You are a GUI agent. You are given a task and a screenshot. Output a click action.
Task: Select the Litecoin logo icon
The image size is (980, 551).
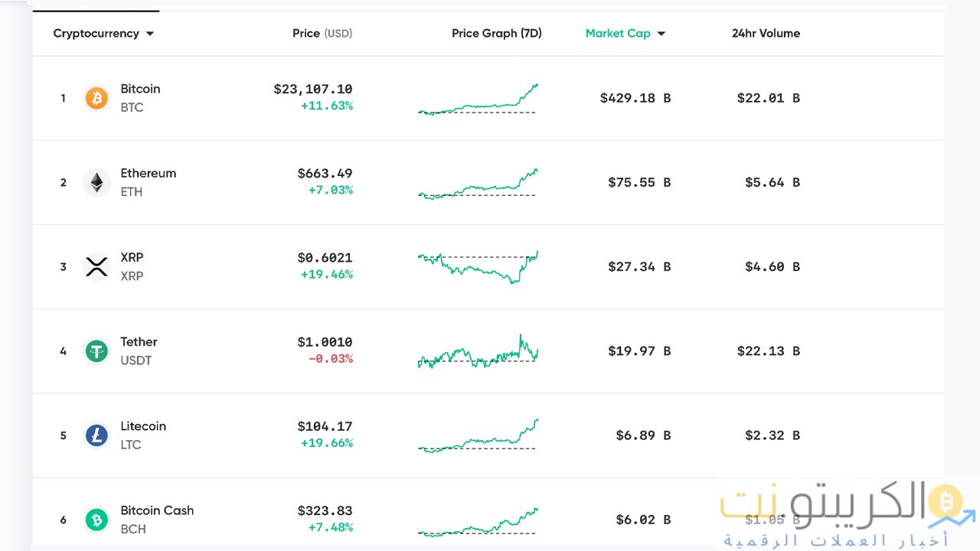click(x=96, y=435)
